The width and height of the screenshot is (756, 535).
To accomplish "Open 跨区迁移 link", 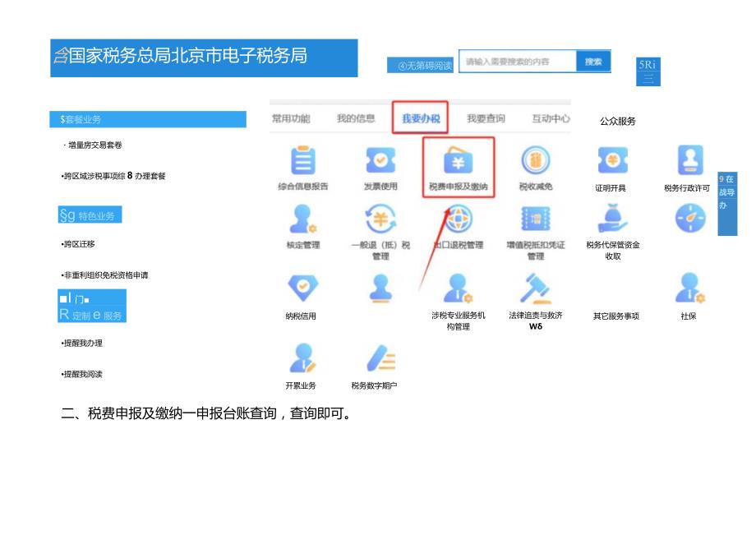I will click(78, 244).
